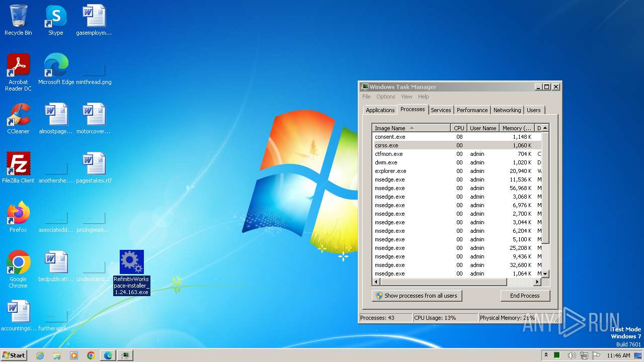This screenshot has width=644, height=362.
Task: Select the consent.exe process row
Action: [457, 137]
